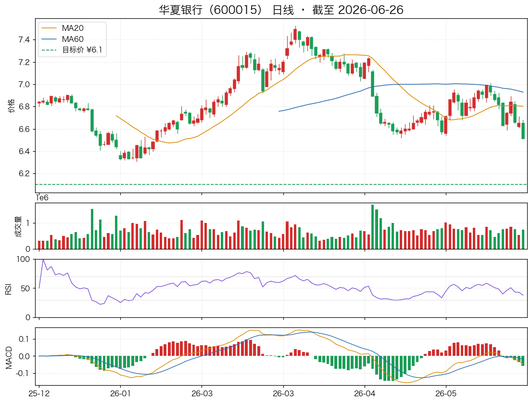The width and height of the screenshot is (532, 403).
Task: Click the blue MA60 legend line sample
Action: [x=49, y=39]
